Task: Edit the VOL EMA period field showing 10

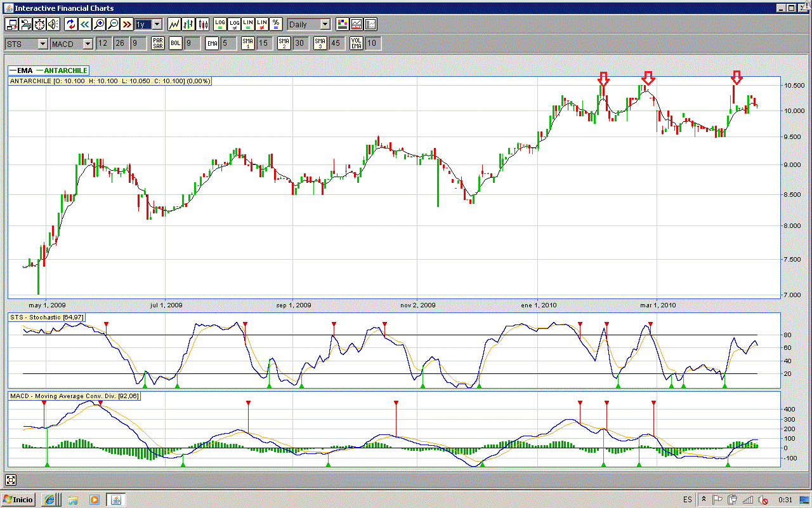Action: click(374, 44)
